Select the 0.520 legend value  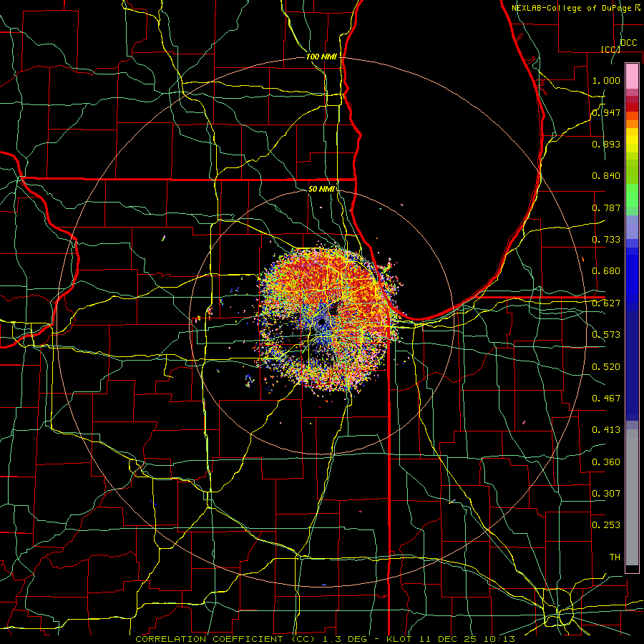pos(606,367)
